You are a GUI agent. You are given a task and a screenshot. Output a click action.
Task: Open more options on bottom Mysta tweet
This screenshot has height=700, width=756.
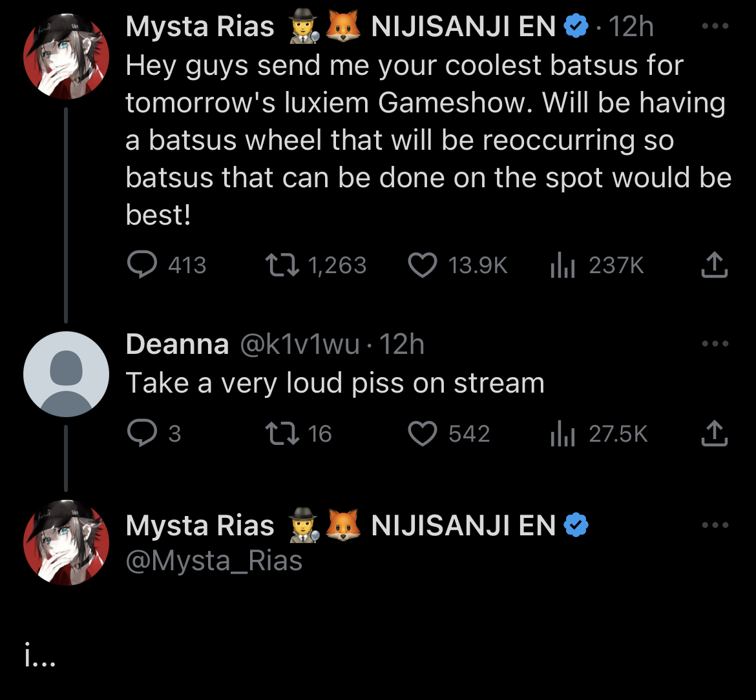(715, 526)
